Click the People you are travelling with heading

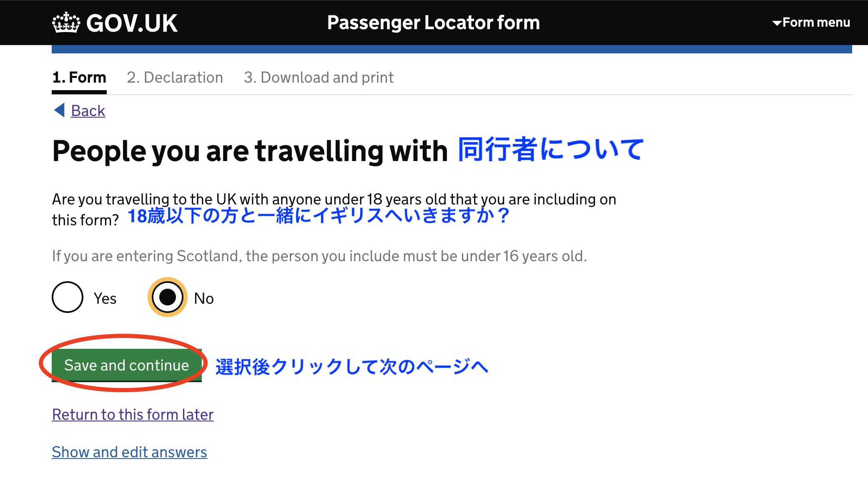click(x=250, y=151)
